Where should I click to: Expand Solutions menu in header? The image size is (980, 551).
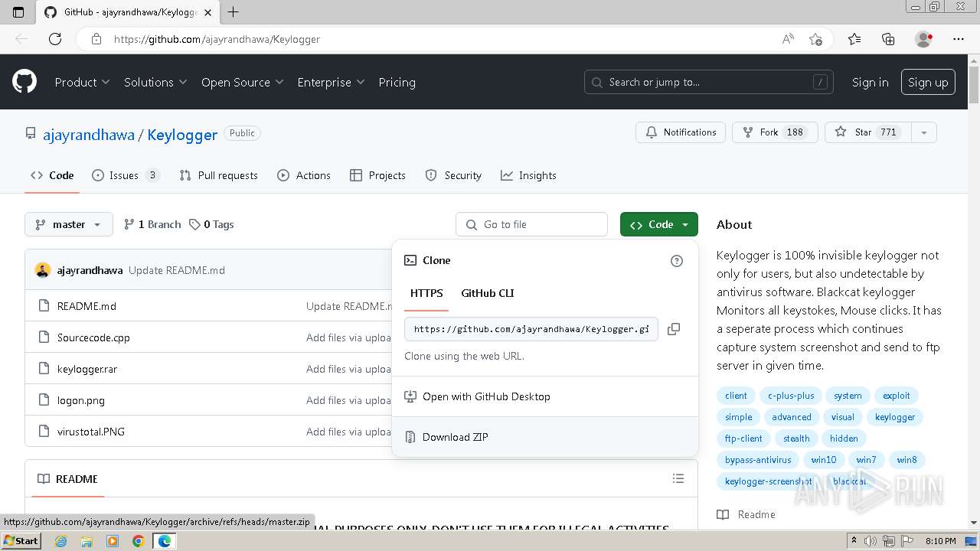tap(155, 82)
